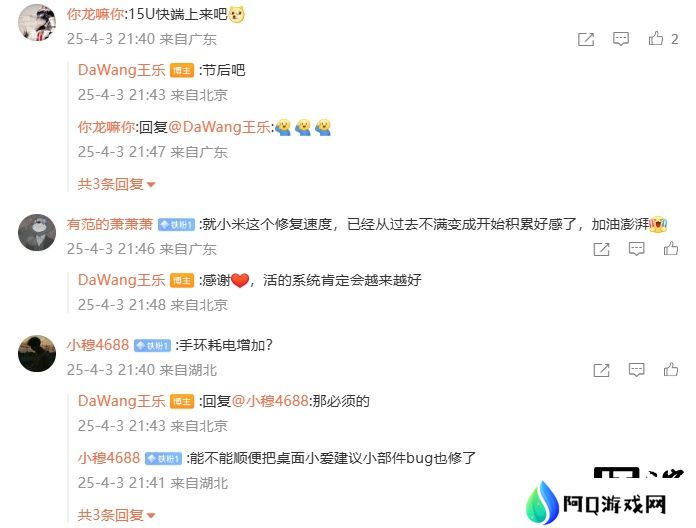Share the 小穆4688 comment
The image size is (696, 528).
coord(601,370)
